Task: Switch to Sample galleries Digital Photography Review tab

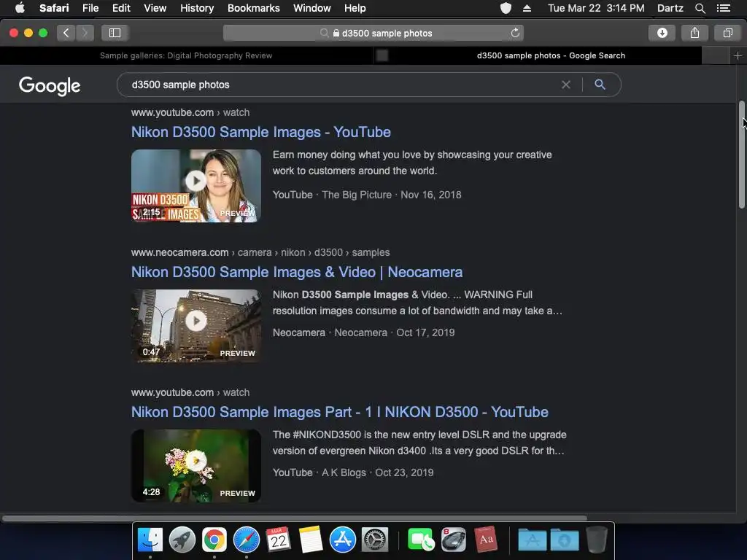Action: [186, 55]
